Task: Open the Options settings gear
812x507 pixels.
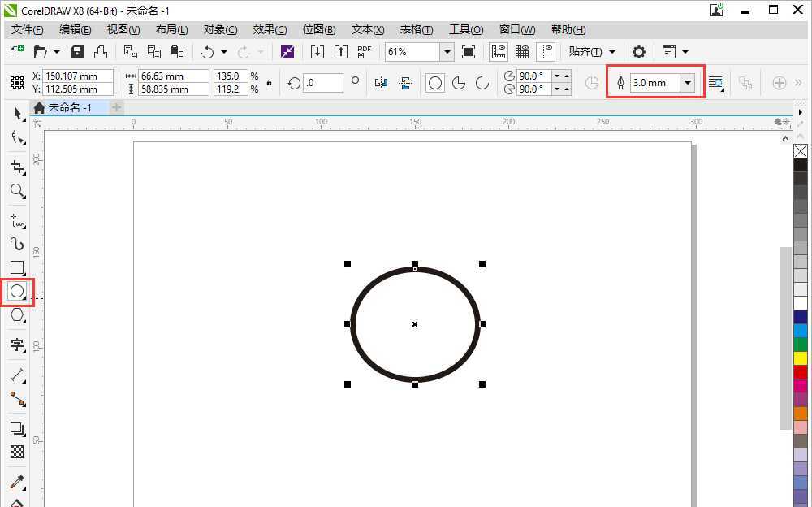Action: [639, 51]
